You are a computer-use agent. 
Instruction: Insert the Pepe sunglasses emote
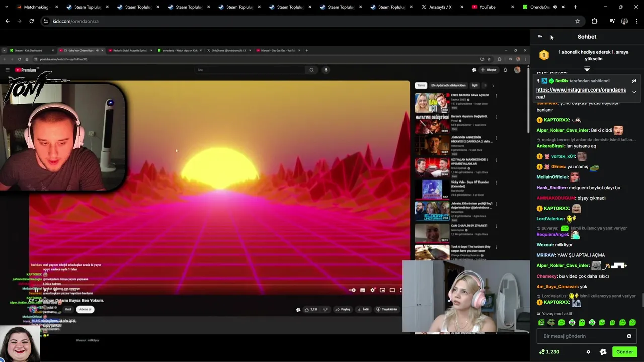(x=551, y=323)
